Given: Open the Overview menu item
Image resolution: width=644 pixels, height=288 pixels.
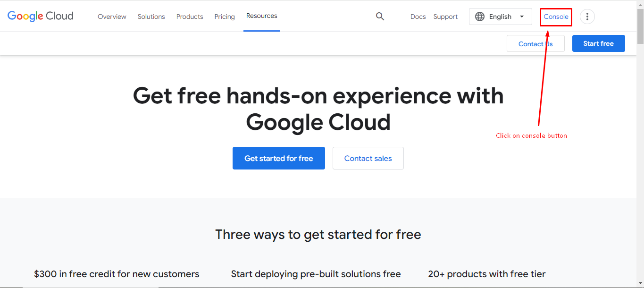Looking at the screenshot, I should coord(112,17).
